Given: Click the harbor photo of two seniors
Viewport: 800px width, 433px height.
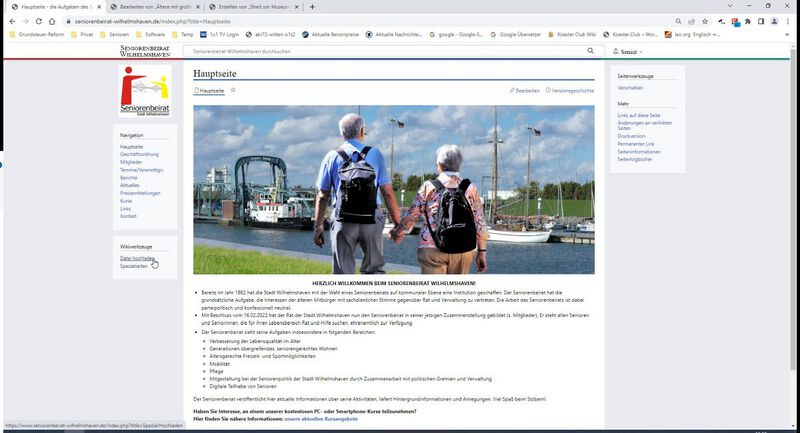Looking at the screenshot, I should [393, 190].
